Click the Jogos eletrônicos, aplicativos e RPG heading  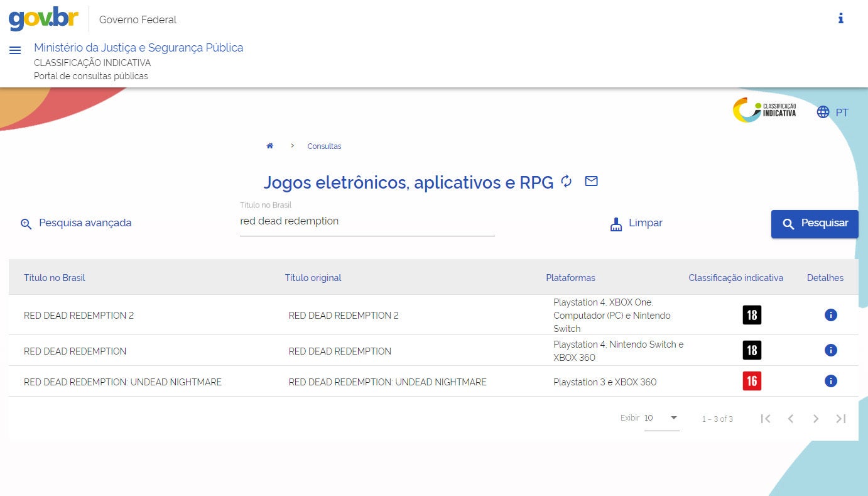pos(408,182)
